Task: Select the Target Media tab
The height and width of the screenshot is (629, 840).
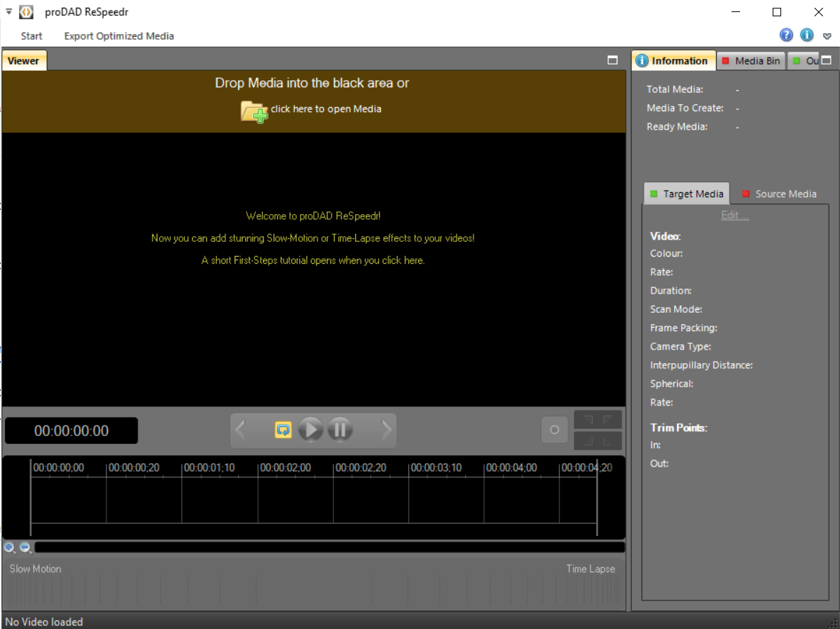Action: (x=687, y=194)
